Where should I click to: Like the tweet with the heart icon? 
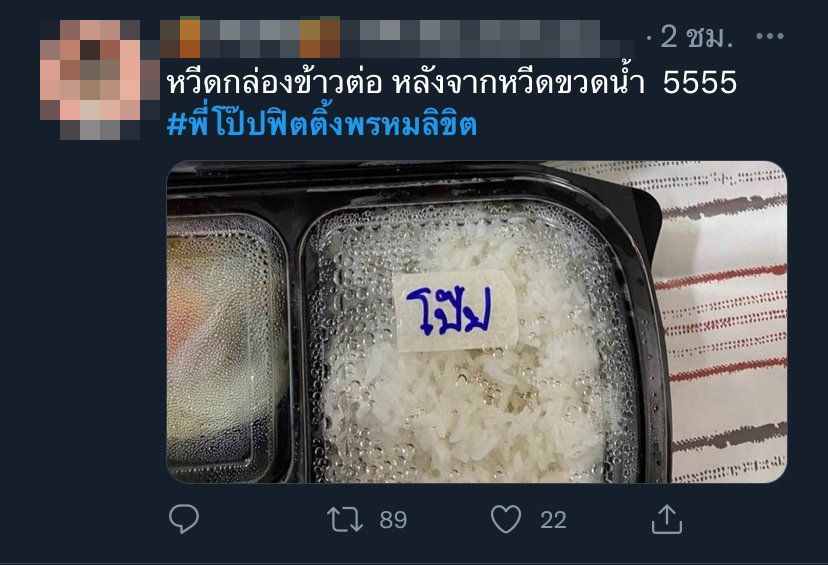point(506,519)
